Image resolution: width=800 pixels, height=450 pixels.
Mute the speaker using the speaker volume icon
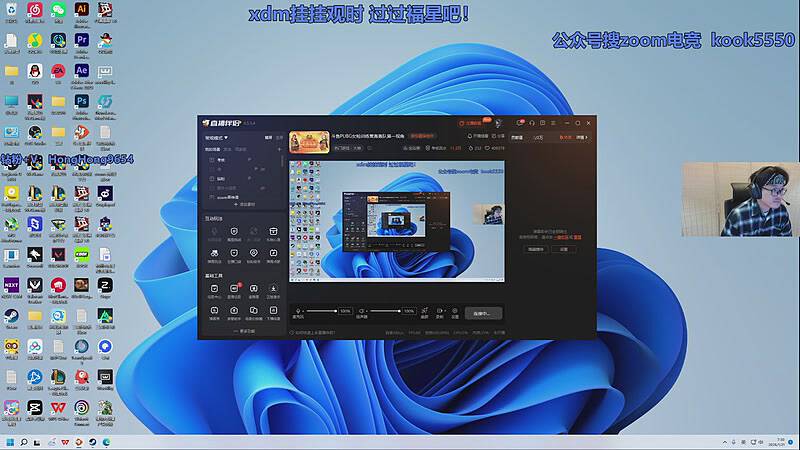pyautogui.click(x=359, y=311)
